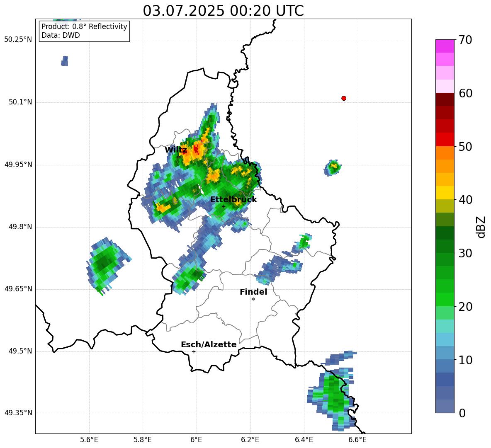Click the 49.5°N latitude label
The width and height of the screenshot is (491, 448).
(20, 351)
